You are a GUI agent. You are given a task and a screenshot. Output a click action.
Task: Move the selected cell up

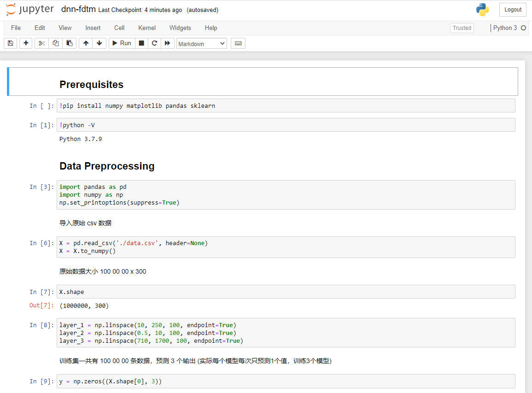[x=86, y=43]
